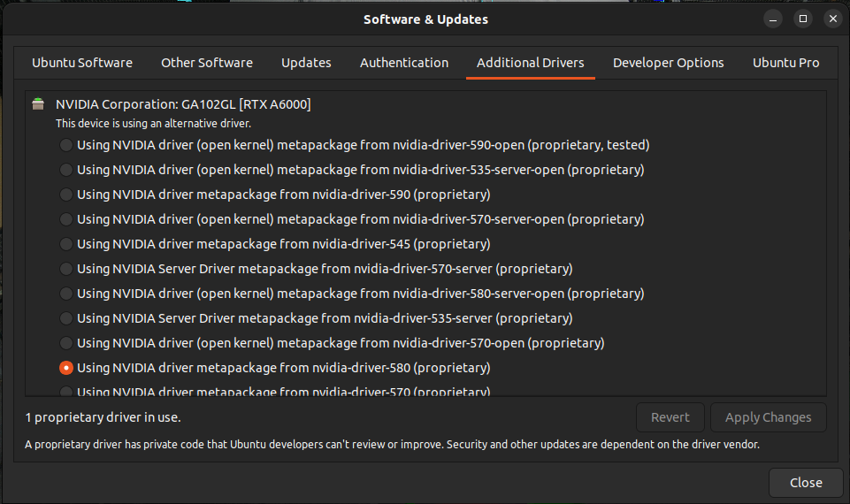Viewport: 850px width, 504px height.
Task: Click the Revert button
Action: pos(670,417)
